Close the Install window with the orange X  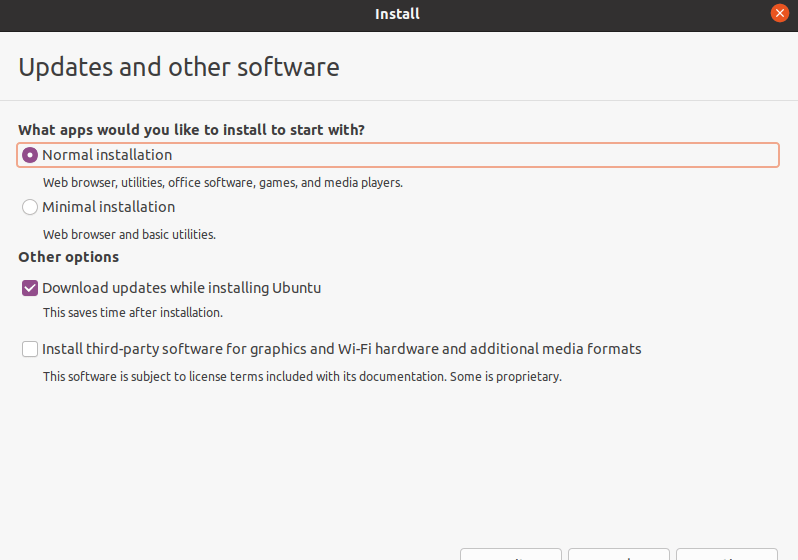[x=779, y=13]
